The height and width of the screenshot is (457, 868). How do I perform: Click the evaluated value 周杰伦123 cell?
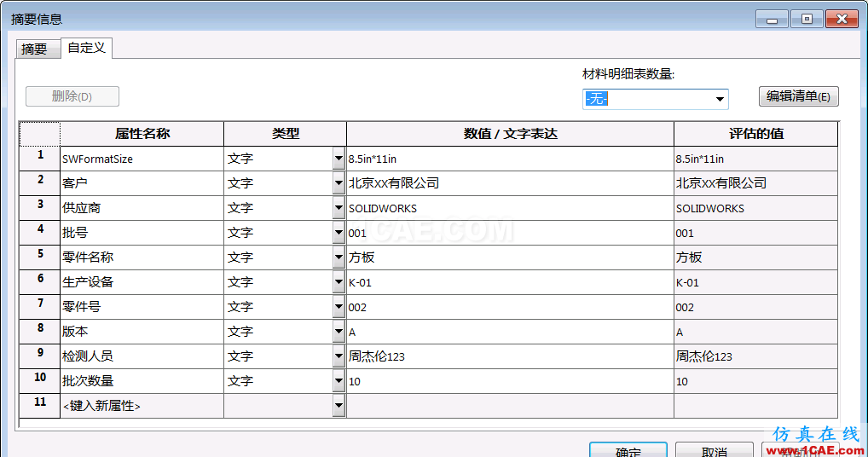(x=755, y=356)
